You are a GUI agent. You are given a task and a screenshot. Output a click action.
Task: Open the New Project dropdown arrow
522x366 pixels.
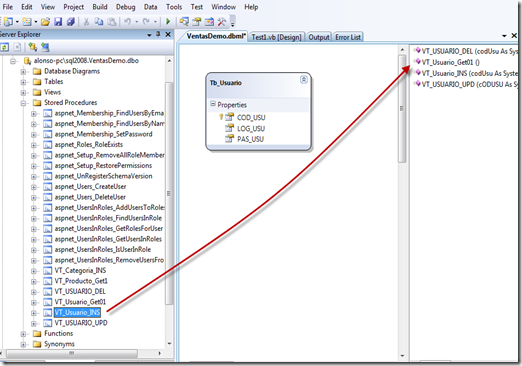click(17, 22)
